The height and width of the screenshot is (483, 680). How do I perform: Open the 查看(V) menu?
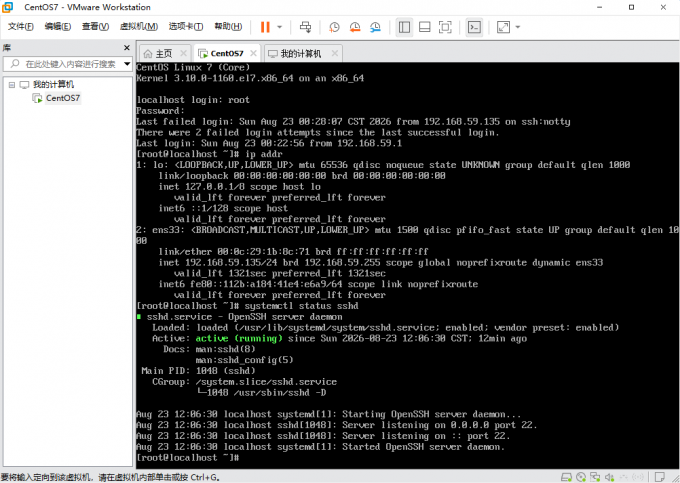pos(95,26)
